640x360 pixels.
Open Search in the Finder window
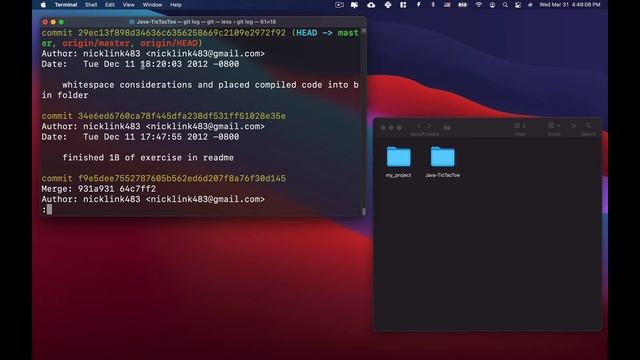pos(588,126)
